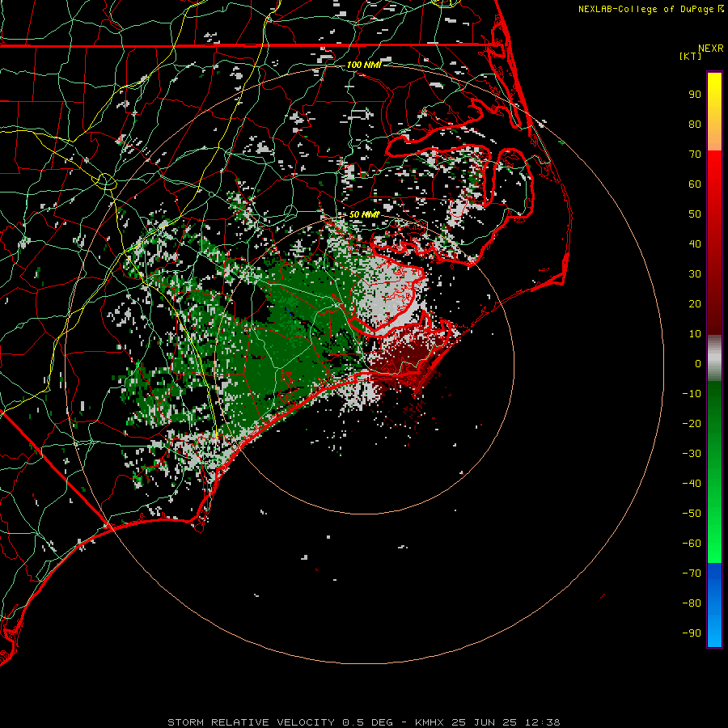Click the STORM RELATIVE VELOCITY caption text
This screenshot has height=728, width=728.
click(251, 722)
